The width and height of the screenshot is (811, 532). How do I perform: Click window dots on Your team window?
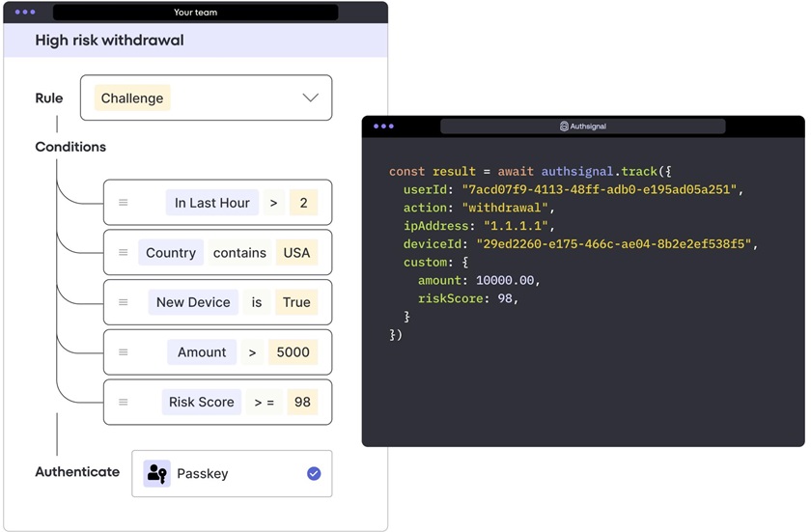tap(25, 12)
